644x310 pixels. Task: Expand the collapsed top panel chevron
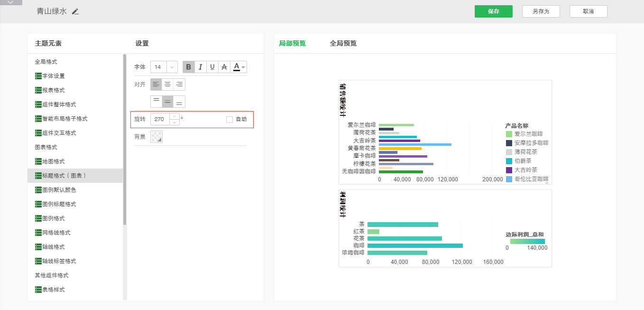click(11, 2)
